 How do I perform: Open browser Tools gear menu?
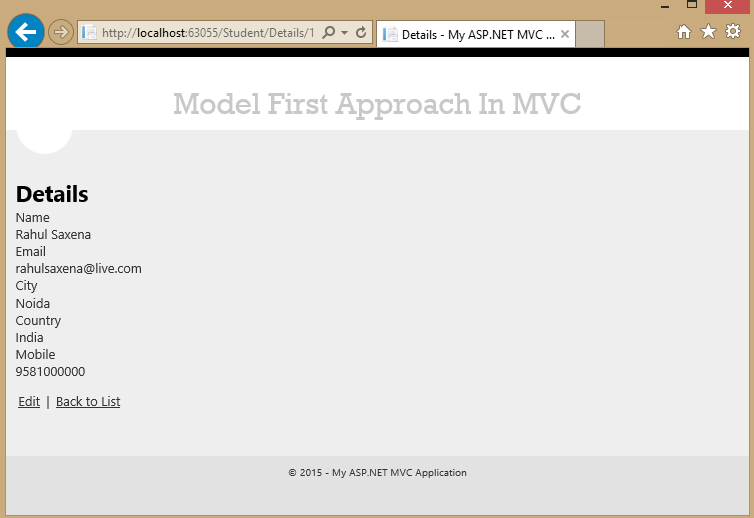(733, 31)
